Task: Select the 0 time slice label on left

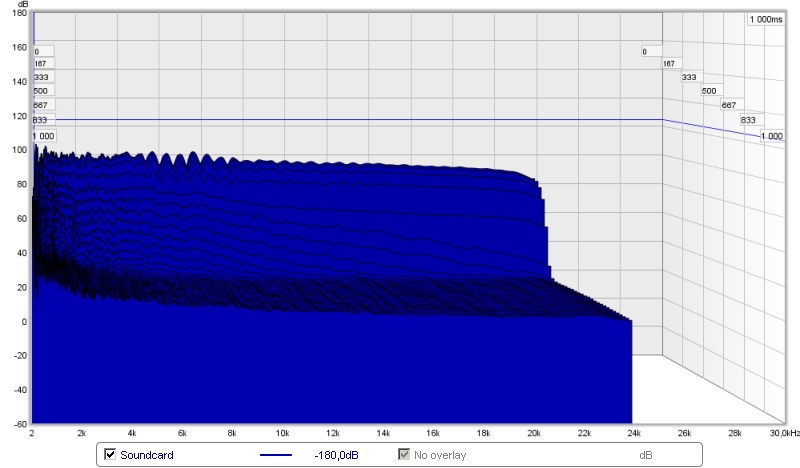Action: [37, 51]
